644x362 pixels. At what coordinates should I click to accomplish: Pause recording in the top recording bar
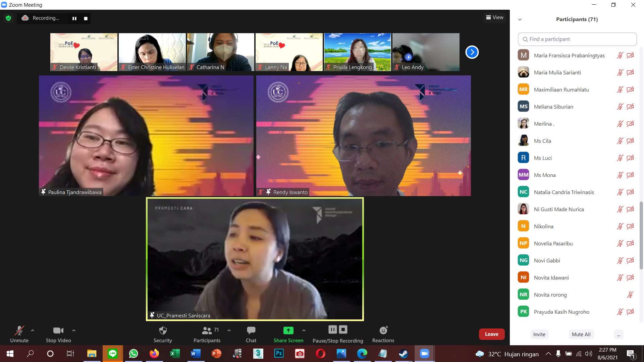pos(74,18)
